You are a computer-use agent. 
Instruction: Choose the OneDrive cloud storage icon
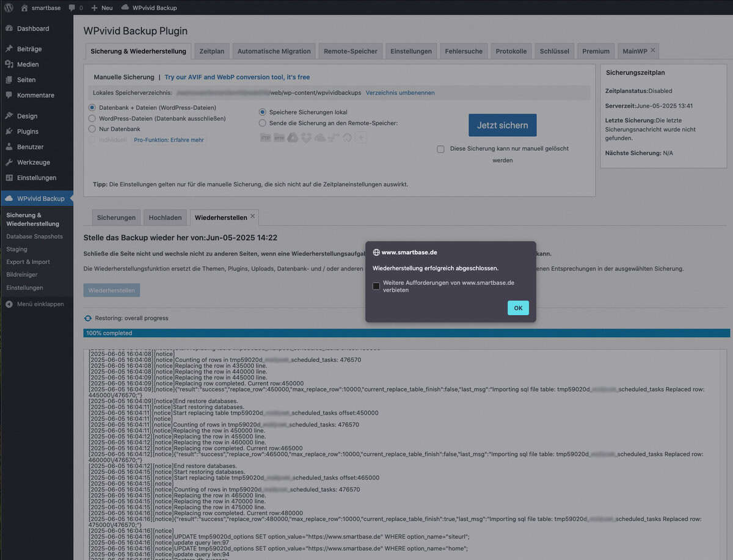point(320,137)
